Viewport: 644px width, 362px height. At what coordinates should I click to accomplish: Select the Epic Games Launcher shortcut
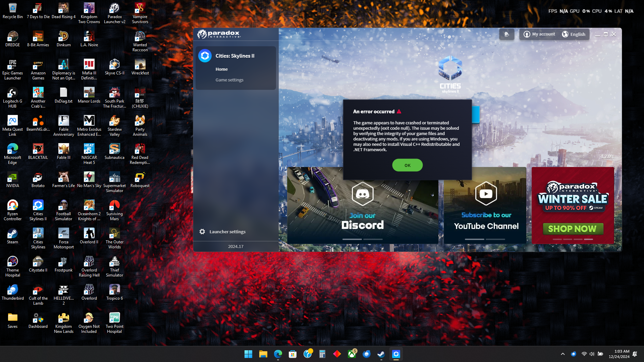point(12,70)
